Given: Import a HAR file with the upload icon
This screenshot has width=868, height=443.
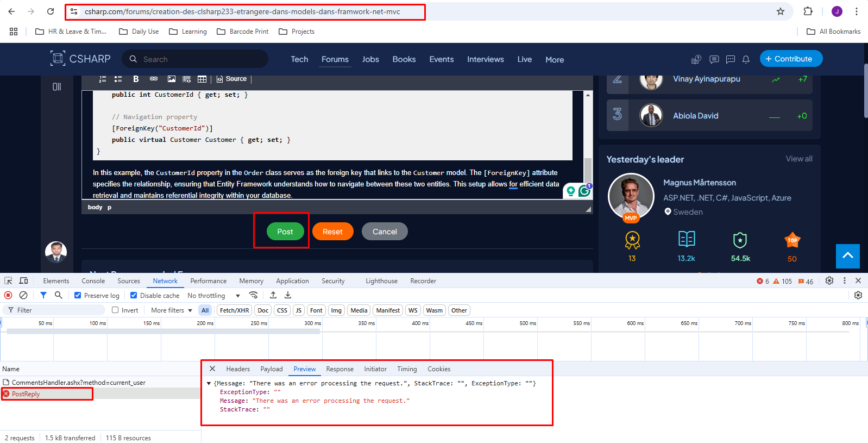Looking at the screenshot, I should pos(273,295).
